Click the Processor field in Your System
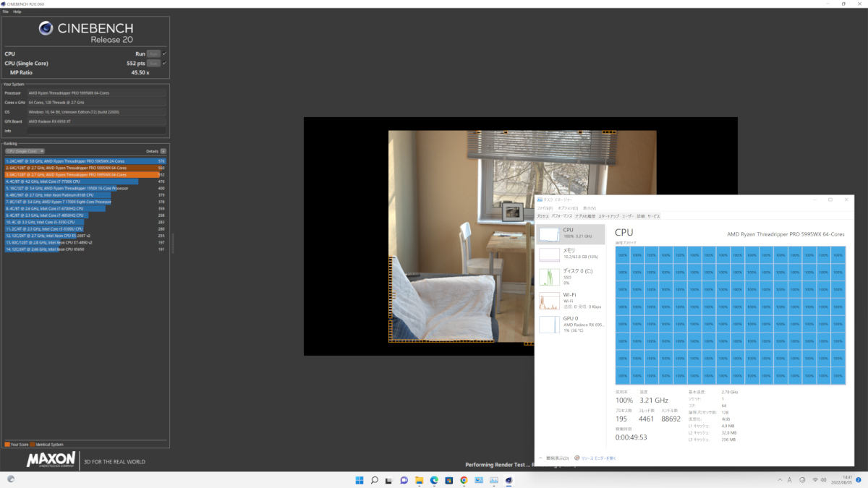868x488 pixels. coord(96,93)
